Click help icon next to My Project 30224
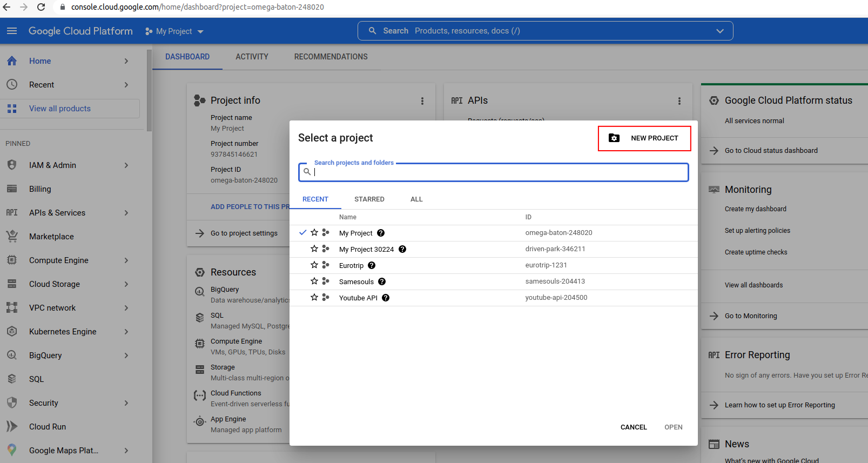The image size is (868, 463). [x=402, y=249]
